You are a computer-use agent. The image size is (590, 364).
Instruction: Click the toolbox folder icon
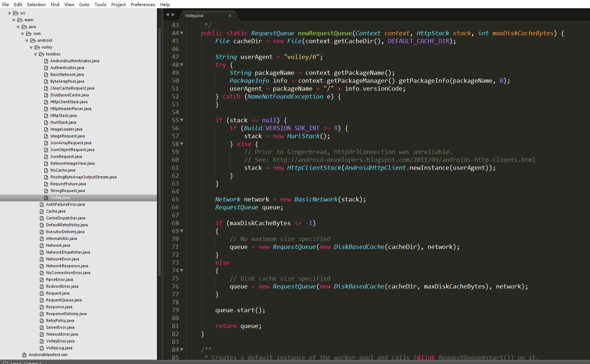coord(41,54)
